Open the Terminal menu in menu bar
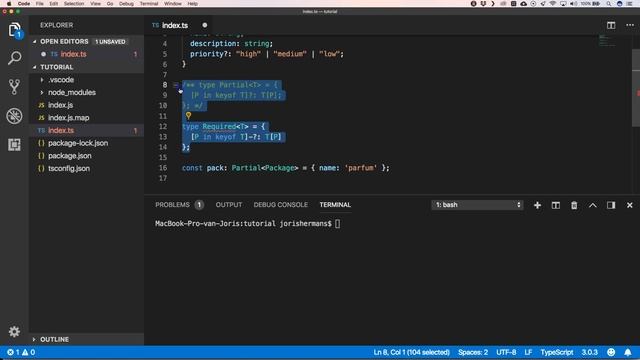This screenshot has height=360, width=640. [149, 4]
